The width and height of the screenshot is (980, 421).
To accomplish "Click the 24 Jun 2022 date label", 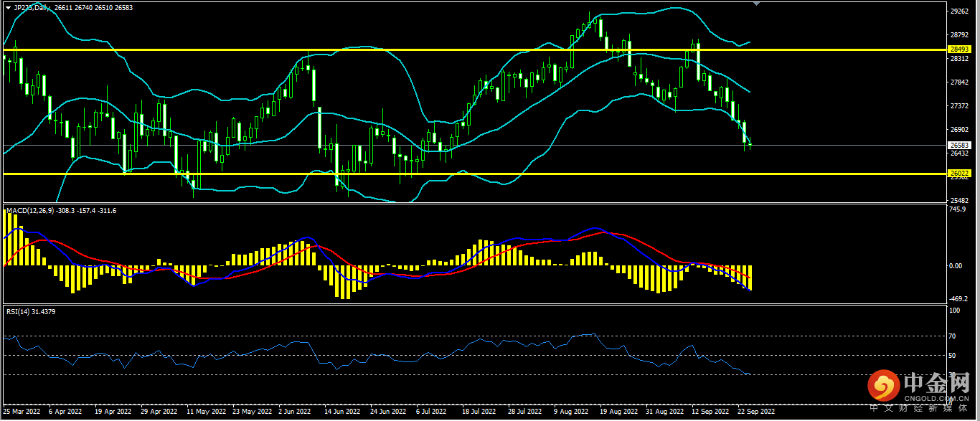I will 388,412.
